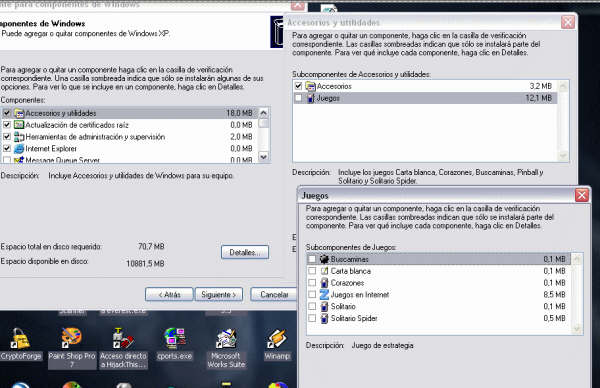The image size is (600, 388).
Task: Click the Message Queue Server label
Action: [x=62, y=160]
